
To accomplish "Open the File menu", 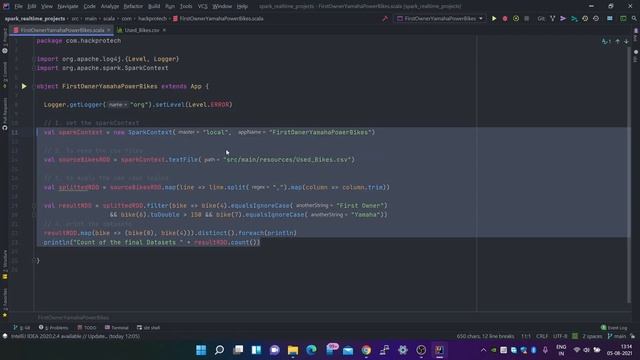I will tap(18, 6).
